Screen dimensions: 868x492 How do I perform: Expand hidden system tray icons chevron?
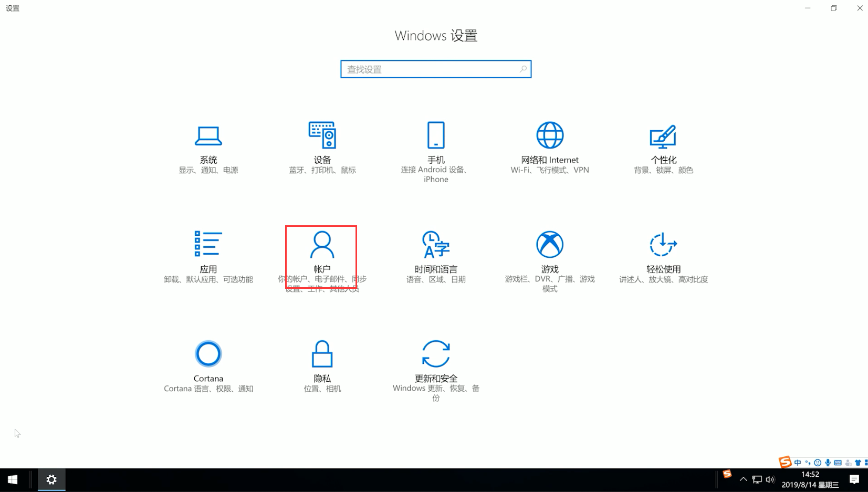[743, 479]
